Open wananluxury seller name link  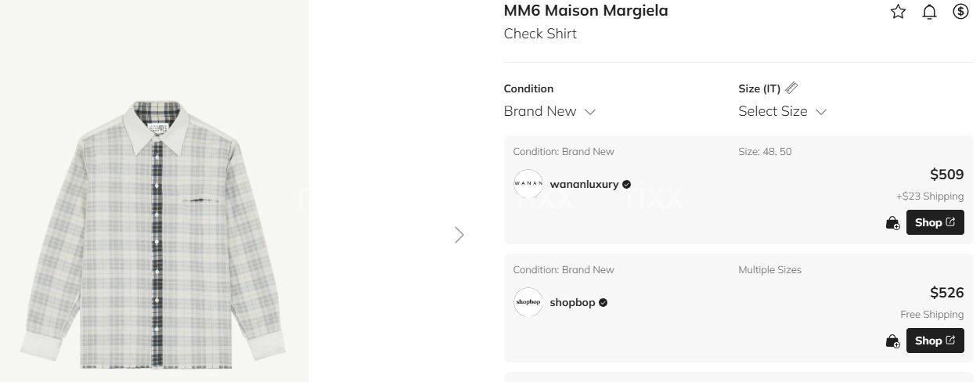tap(584, 185)
